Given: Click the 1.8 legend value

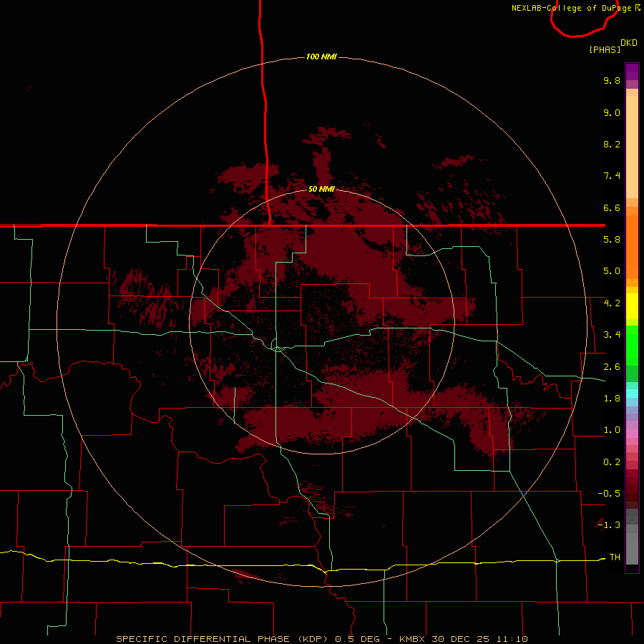Looking at the screenshot, I should tap(612, 399).
